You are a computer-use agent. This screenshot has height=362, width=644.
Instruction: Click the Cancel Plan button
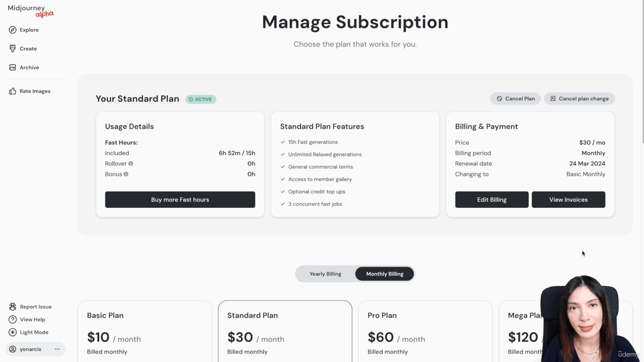click(516, 99)
